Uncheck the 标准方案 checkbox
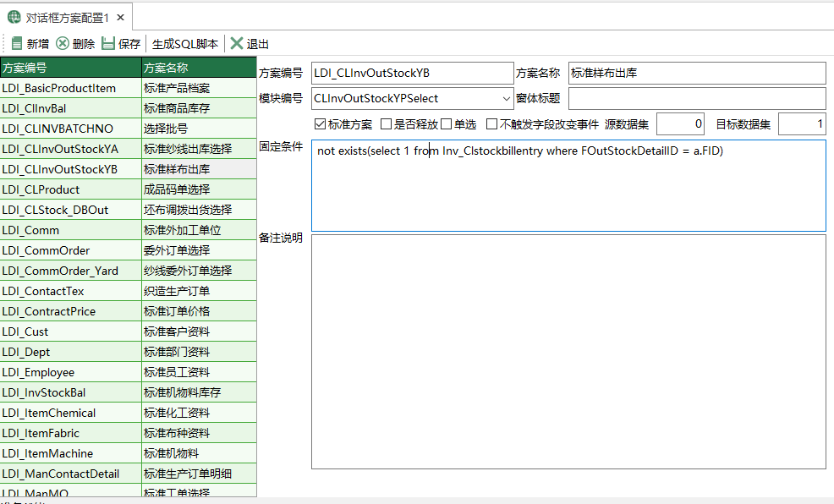Image resolution: width=834 pixels, height=504 pixels. point(320,124)
